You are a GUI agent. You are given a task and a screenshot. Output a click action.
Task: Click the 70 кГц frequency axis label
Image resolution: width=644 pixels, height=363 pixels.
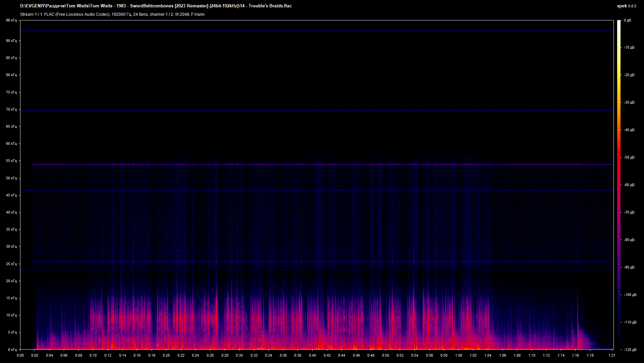(11, 109)
